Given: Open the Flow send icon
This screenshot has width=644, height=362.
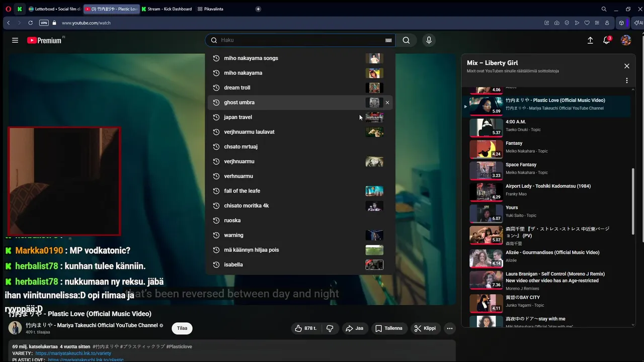Looking at the screenshot, I should [x=577, y=23].
